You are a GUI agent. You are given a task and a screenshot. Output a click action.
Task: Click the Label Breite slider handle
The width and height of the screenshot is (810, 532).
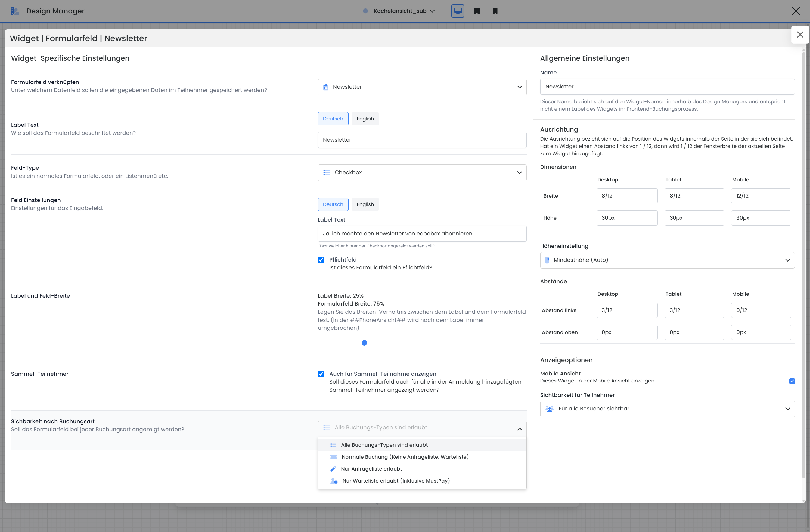[x=364, y=343]
